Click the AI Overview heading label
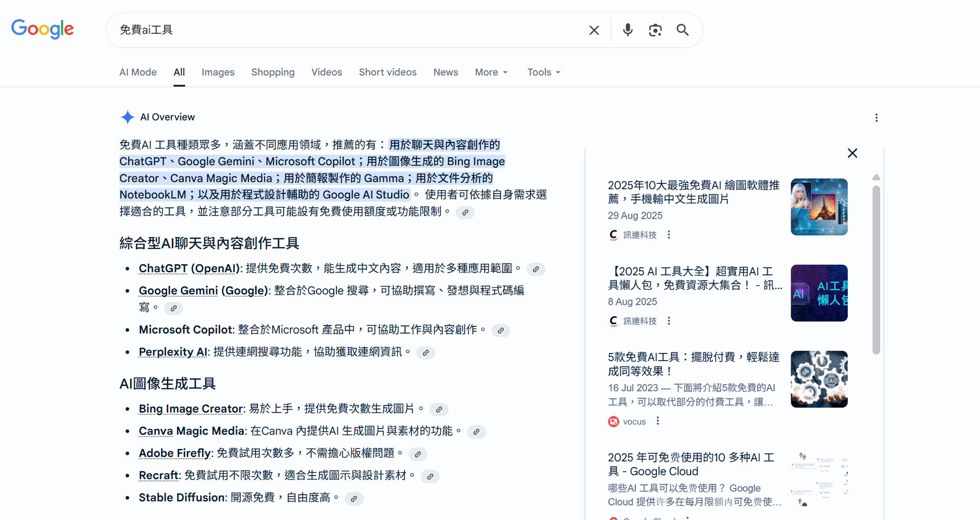 (167, 117)
